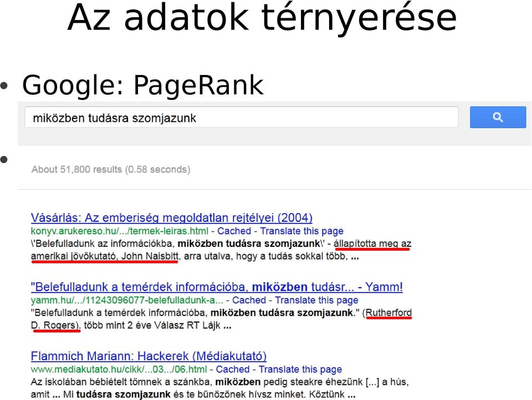Click the 'konyv.arukereso.hu/.../termek-leiras.html' URL text
This screenshot has width=532, height=400.
pyautogui.click(x=120, y=231)
